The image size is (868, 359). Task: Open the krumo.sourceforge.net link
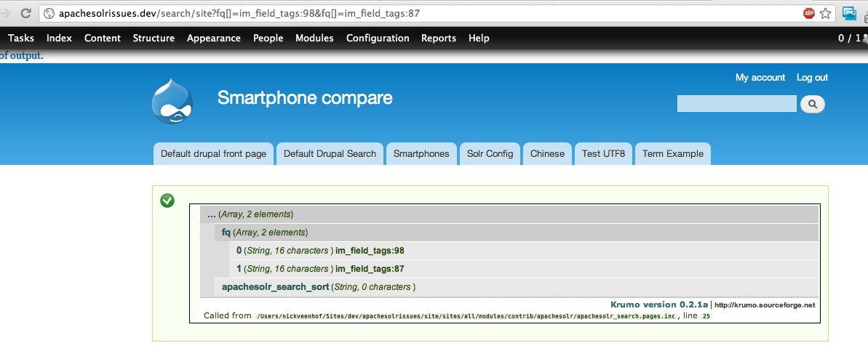pyautogui.click(x=765, y=304)
